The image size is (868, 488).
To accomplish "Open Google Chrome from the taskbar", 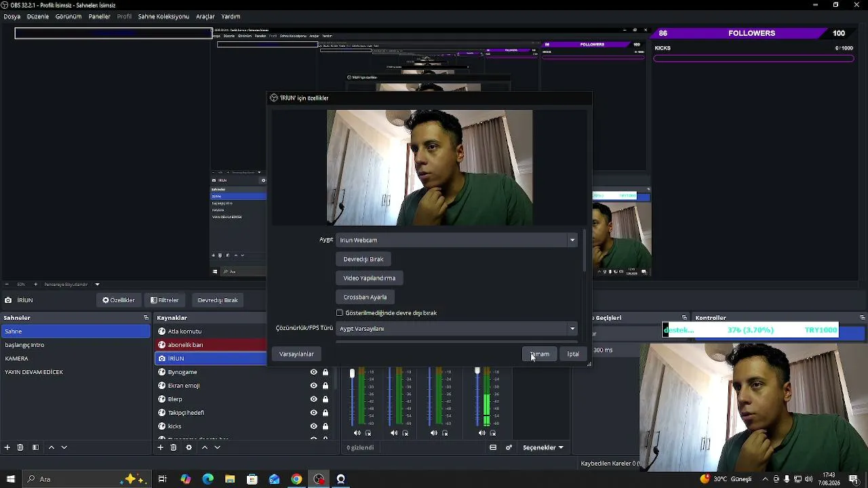I will click(296, 479).
